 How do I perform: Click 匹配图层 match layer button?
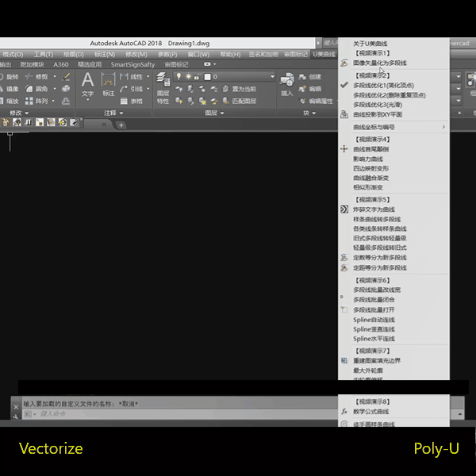point(240,101)
